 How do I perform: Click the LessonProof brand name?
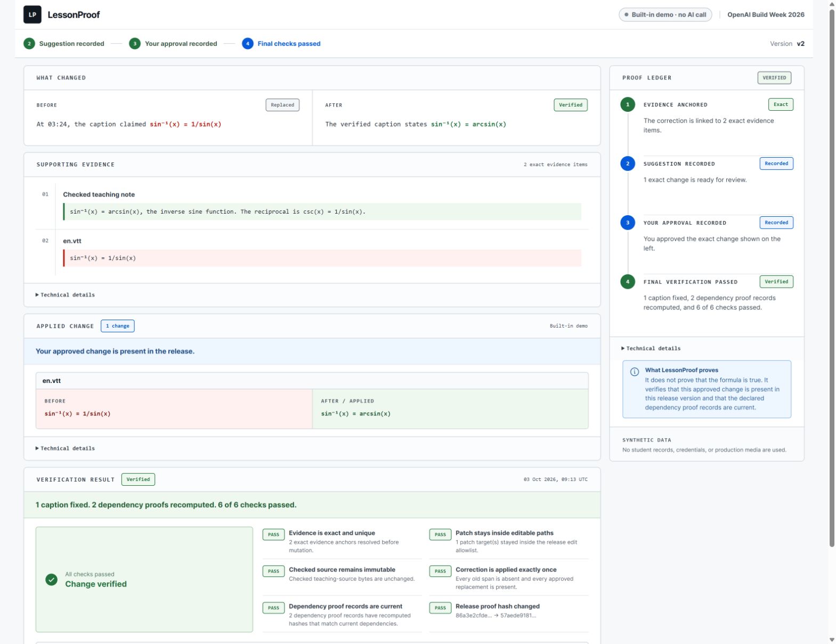74,15
